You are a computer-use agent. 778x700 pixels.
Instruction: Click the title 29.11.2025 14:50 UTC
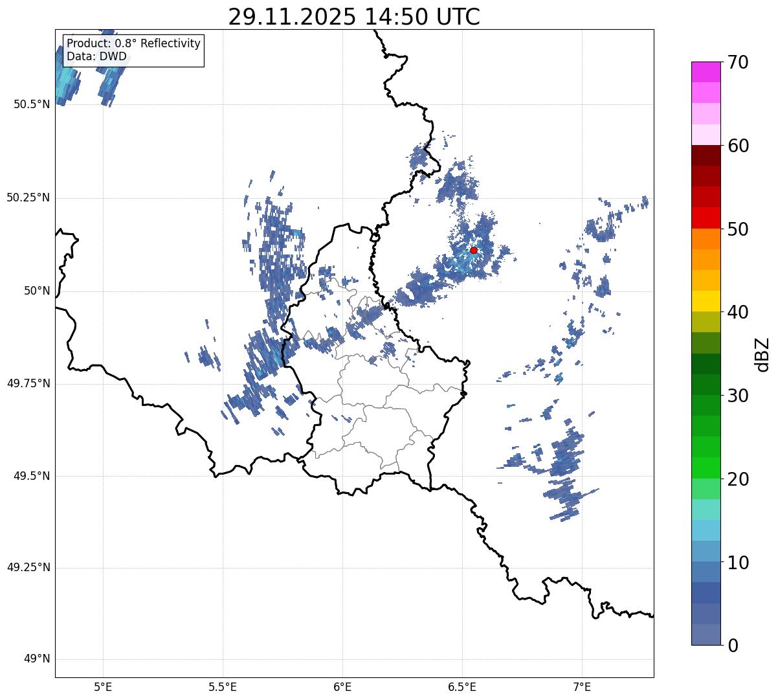354,17
